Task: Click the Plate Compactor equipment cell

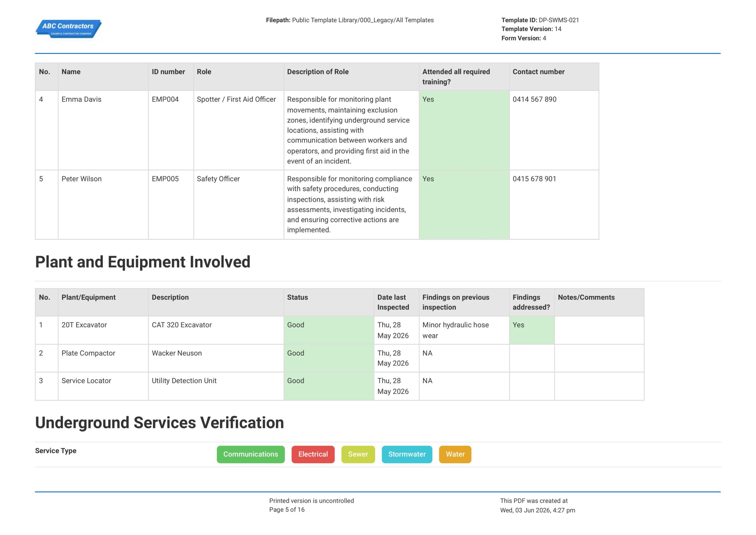Action: pyautogui.click(x=103, y=358)
